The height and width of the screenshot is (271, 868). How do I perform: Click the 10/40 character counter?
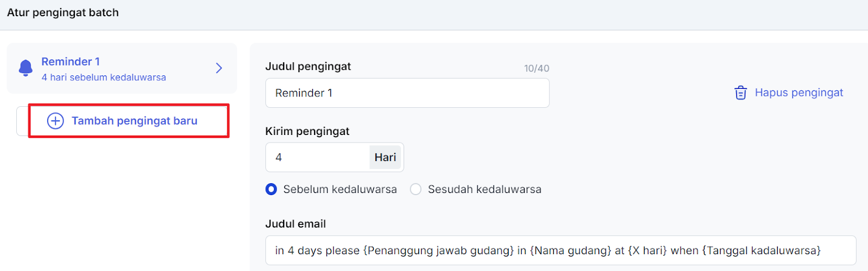point(536,68)
